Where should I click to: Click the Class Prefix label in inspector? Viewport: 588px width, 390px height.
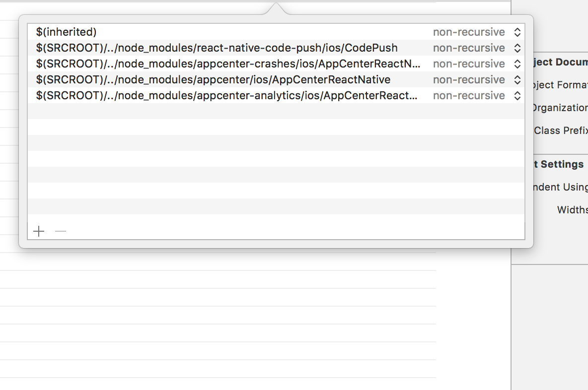click(x=561, y=130)
